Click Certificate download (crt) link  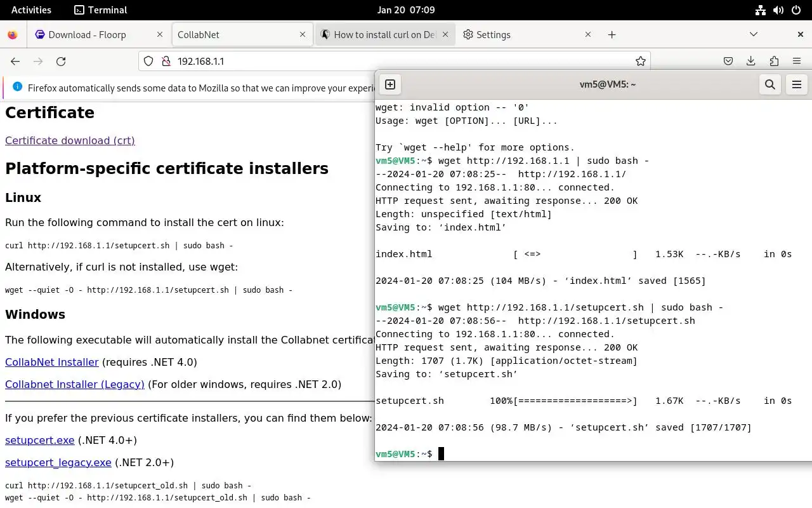(70, 140)
